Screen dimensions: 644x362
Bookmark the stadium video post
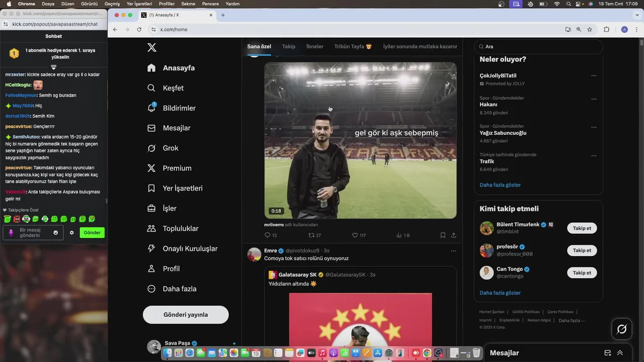point(443,235)
